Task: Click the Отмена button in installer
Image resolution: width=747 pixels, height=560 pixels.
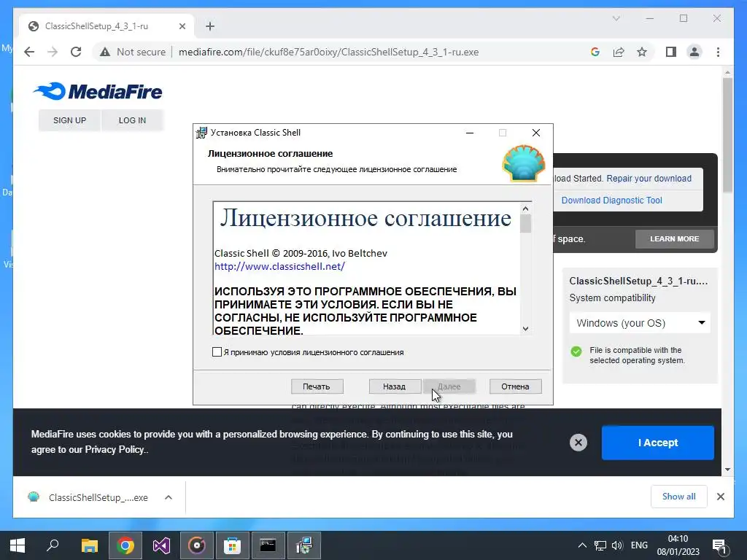Action: (x=515, y=386)
